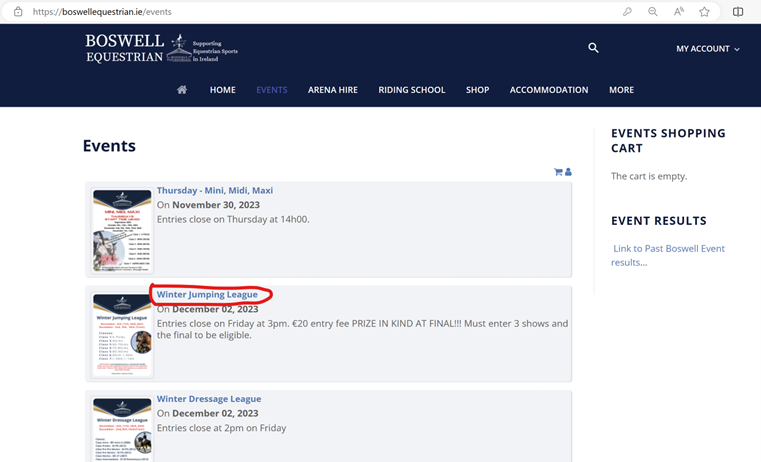Click the browser address bar URL
The image size is (761, 462).
(x=102, y=12)
